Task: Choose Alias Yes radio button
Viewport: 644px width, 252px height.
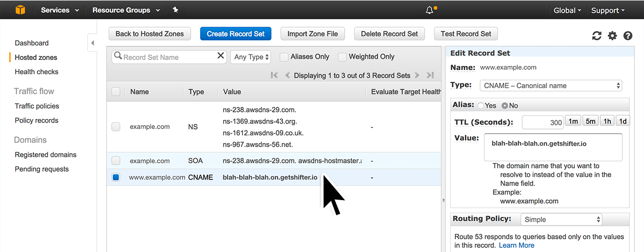Action: (x=480, y=106)
